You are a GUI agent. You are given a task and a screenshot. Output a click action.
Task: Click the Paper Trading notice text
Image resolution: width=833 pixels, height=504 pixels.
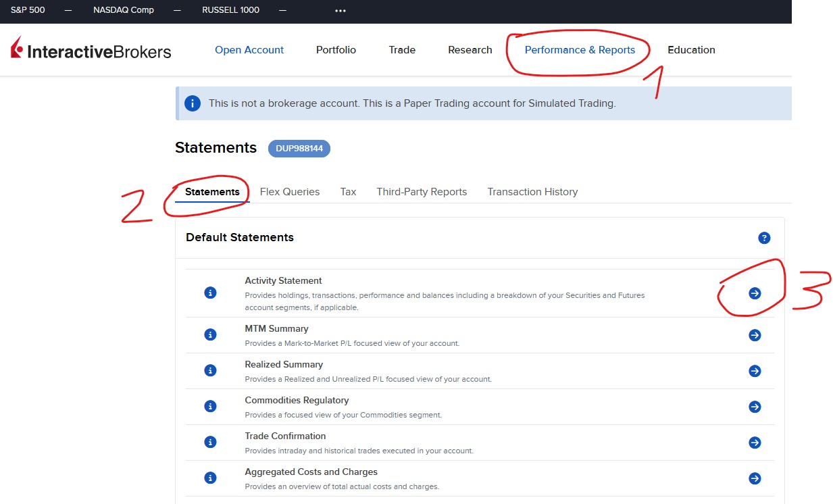point(412,103)
